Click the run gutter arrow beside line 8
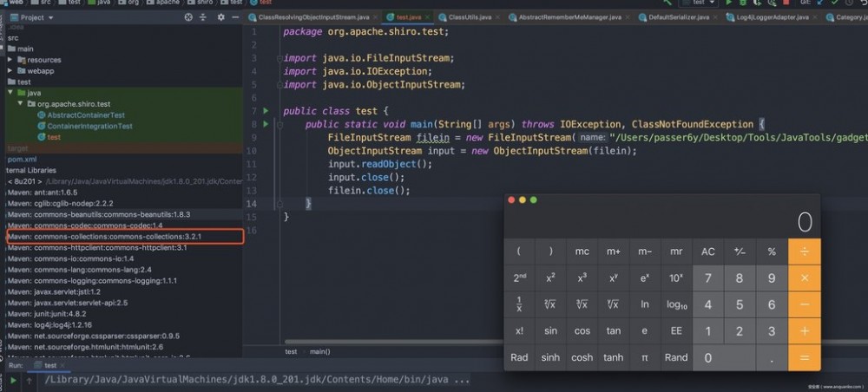The height and width of the screenshot is (392, 868). click(266, 124)
